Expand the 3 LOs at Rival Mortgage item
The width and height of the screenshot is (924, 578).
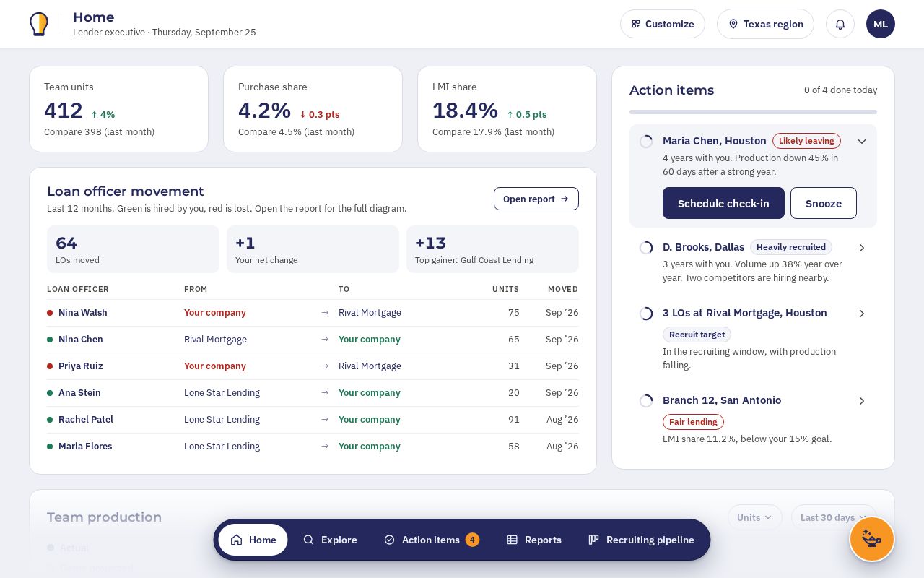click(x=861, y=314)
